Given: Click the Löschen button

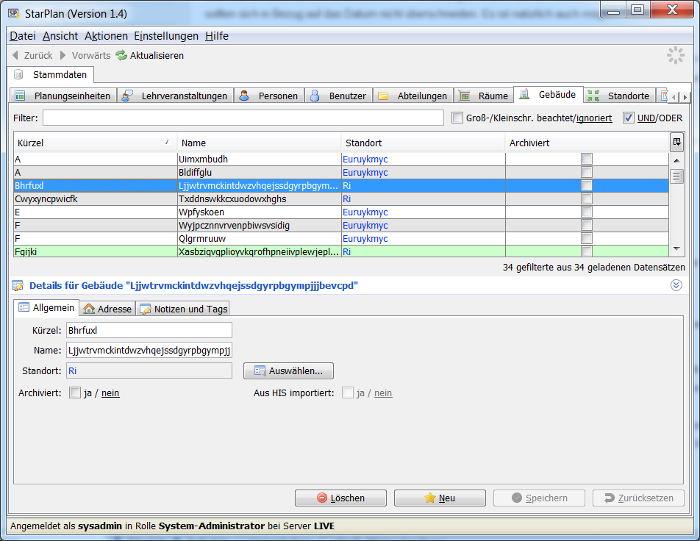Looking at the screenshot, I should [x=341, y=498].
